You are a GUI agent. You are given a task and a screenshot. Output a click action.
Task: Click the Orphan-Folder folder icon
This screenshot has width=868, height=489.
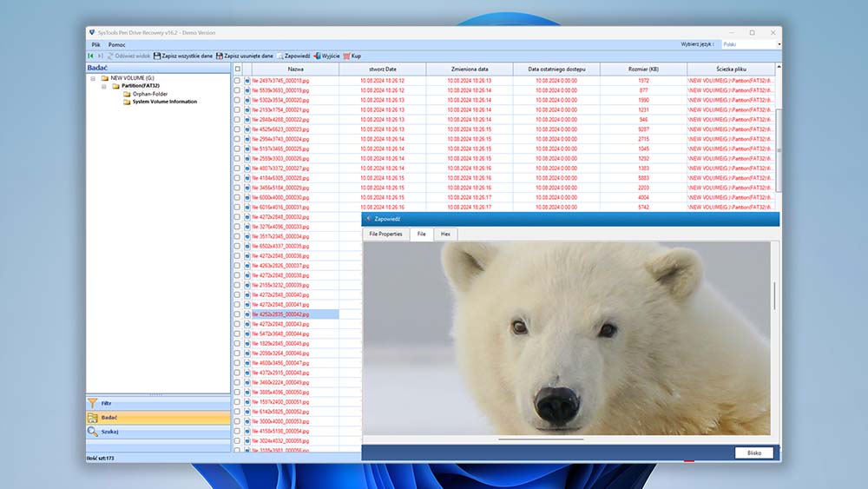pyautogui.click(x=127, y=94)
